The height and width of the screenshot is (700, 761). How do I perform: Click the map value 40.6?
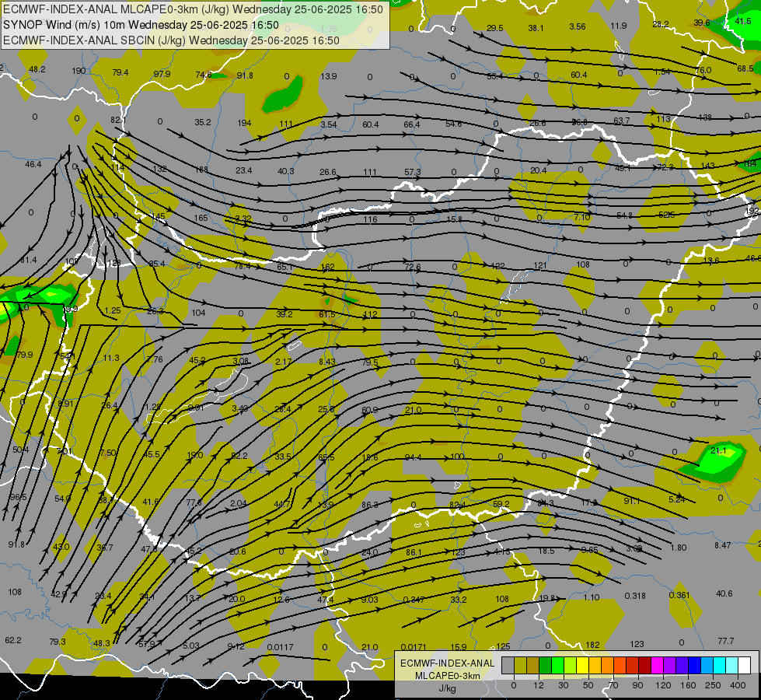(x=724, y=593)
